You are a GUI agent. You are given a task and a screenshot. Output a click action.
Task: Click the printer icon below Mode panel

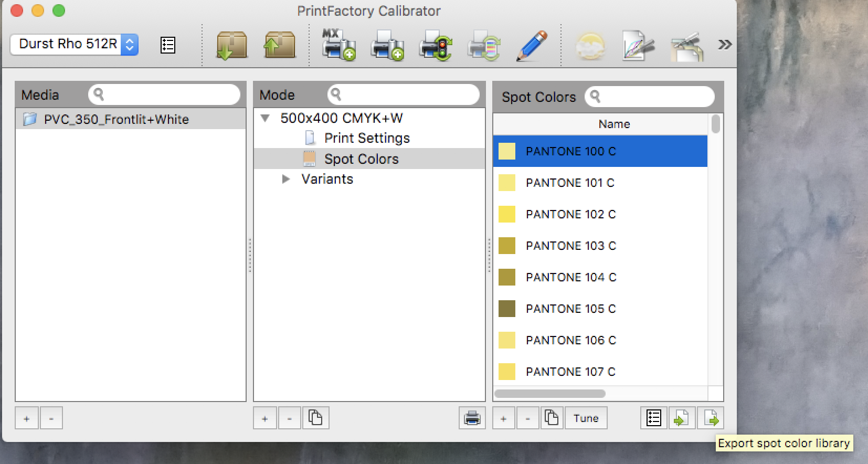(472, 418)
